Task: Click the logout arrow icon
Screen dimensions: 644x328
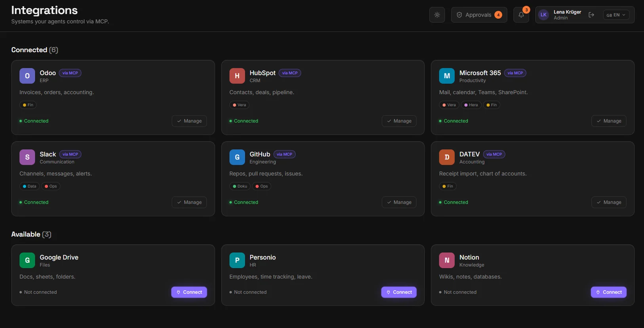Action: click(x=591, y=15)
